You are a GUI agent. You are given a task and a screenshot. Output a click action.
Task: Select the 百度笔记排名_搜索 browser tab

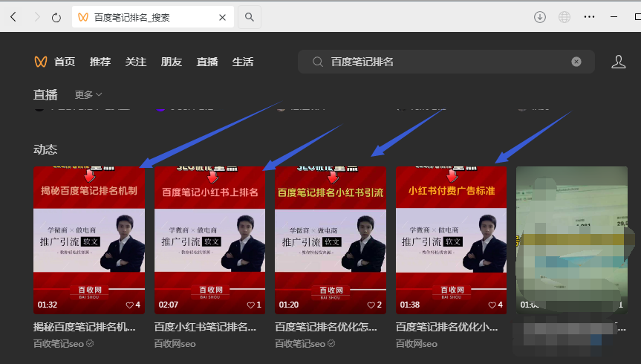pos(153,17)
